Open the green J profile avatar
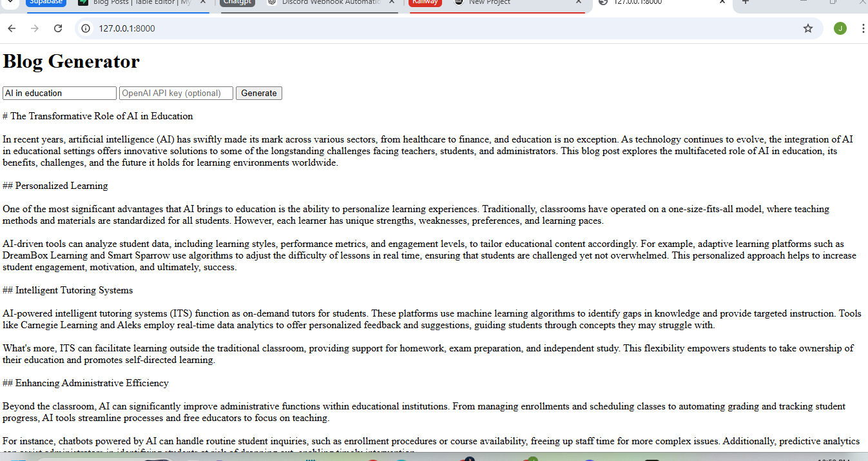Screen dimensions: 868x461 (x=840, y=28)
